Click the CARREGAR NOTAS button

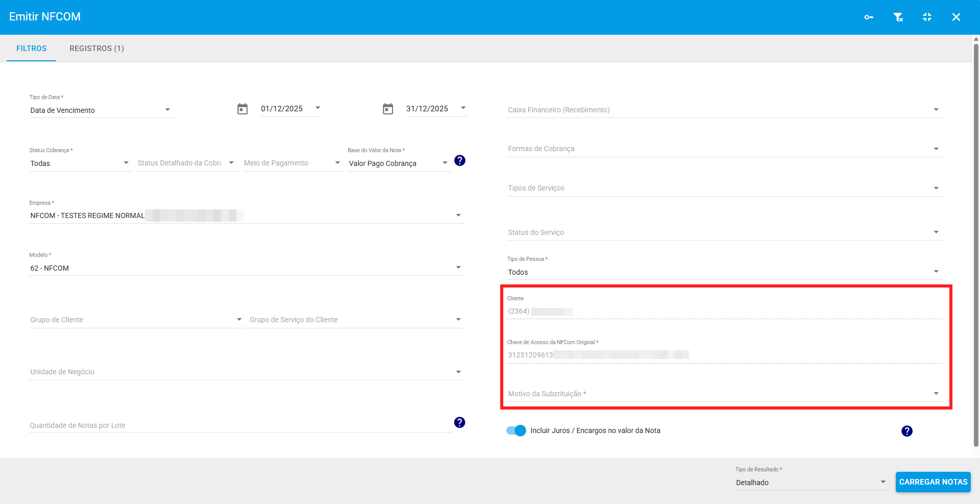[933, 482]
